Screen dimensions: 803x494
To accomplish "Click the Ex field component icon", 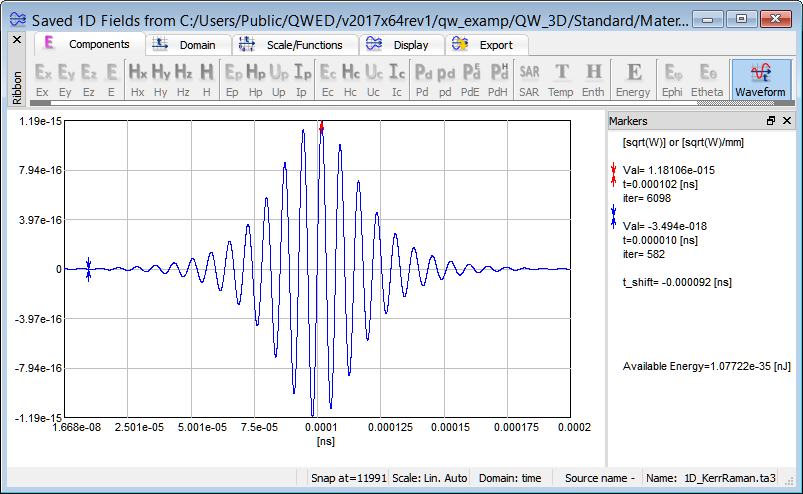I will point(43,79).
